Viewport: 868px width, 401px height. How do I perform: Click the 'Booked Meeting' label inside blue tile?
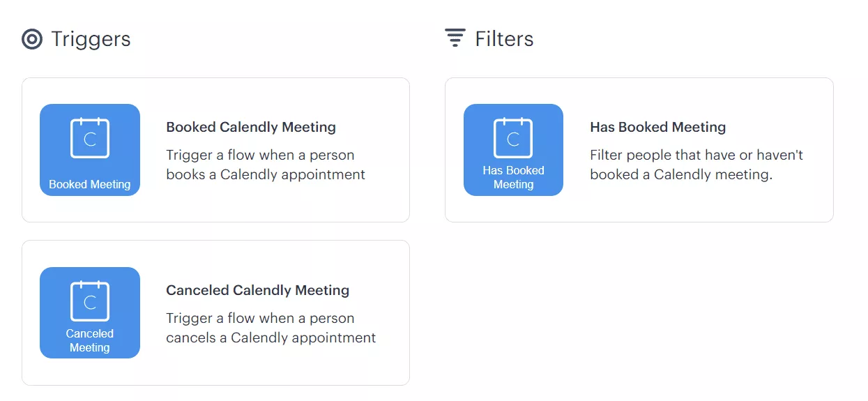point(90,184)
